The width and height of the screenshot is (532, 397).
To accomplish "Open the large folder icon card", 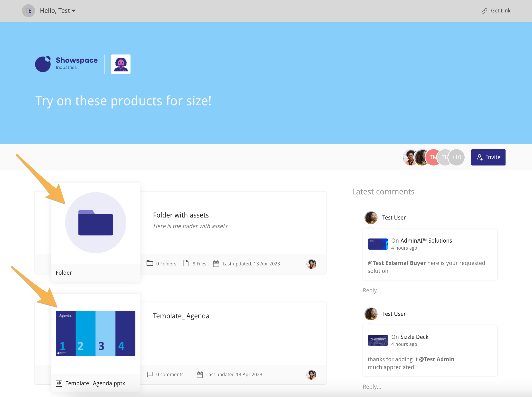I will (95, 222).
